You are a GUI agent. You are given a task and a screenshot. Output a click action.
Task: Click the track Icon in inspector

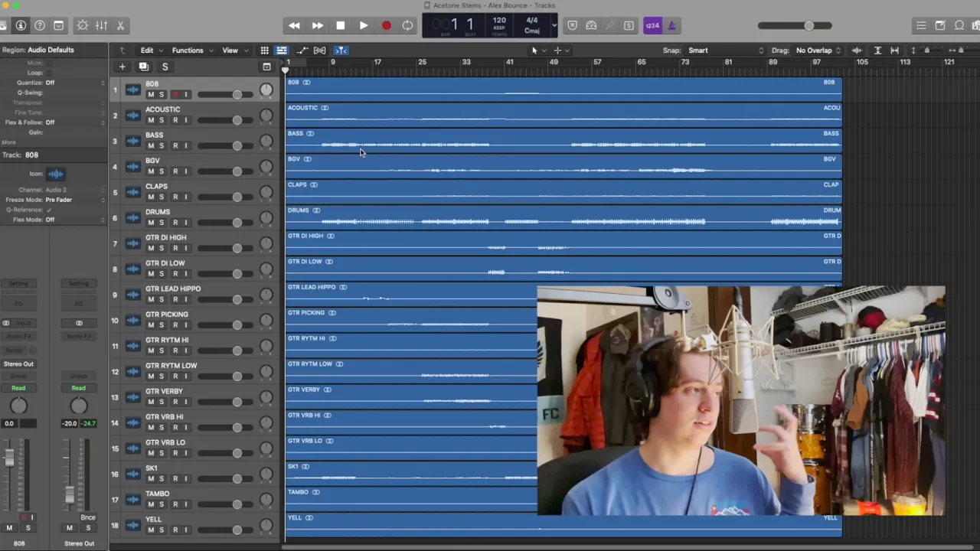(x=55, y=174)
